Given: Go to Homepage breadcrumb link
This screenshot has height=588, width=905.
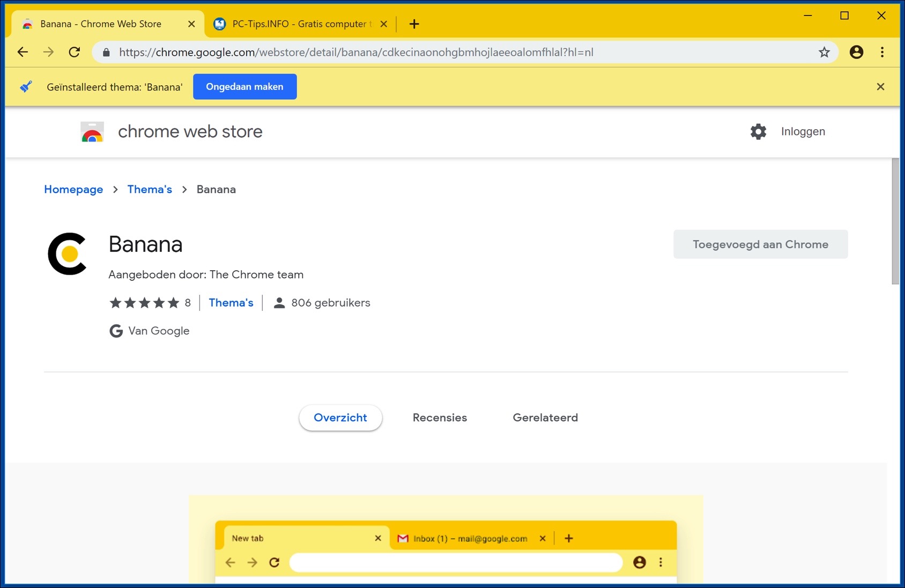Looking at the screenshot, I should pos(73,189).
